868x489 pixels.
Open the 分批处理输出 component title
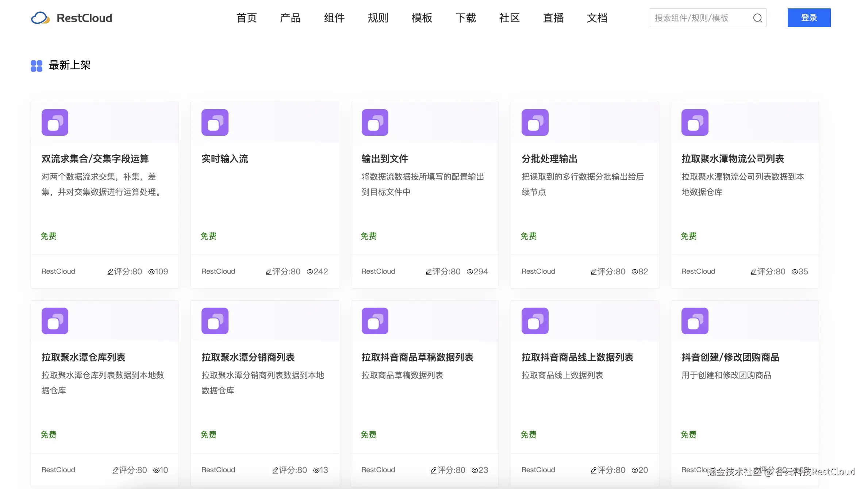click(549, 159)
